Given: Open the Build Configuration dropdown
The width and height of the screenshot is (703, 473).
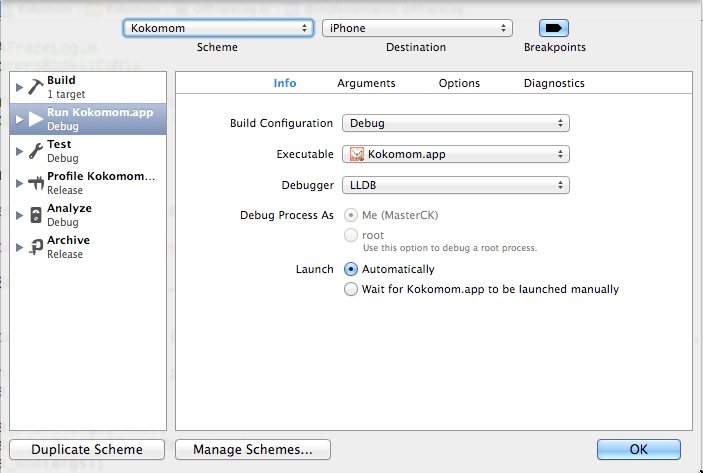Looking at the screenshot, I should [x=456, y=123].
